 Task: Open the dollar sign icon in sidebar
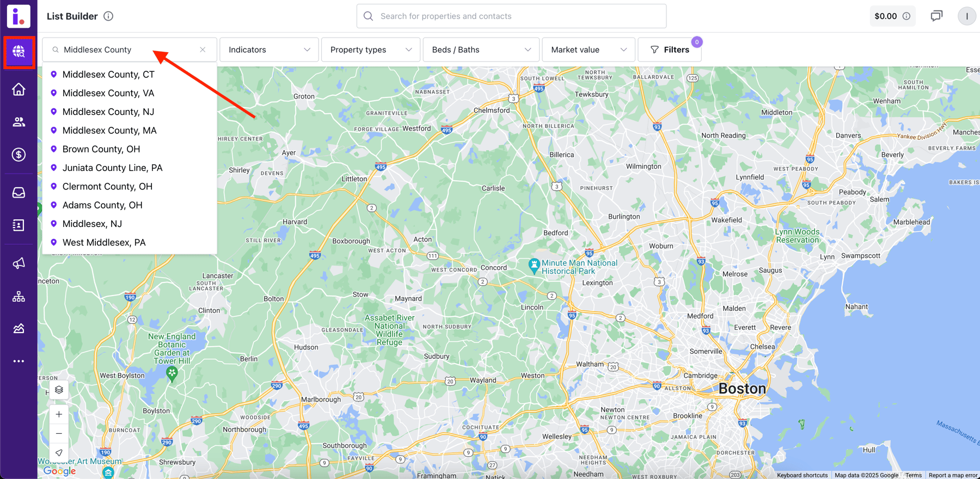point(19,155)
